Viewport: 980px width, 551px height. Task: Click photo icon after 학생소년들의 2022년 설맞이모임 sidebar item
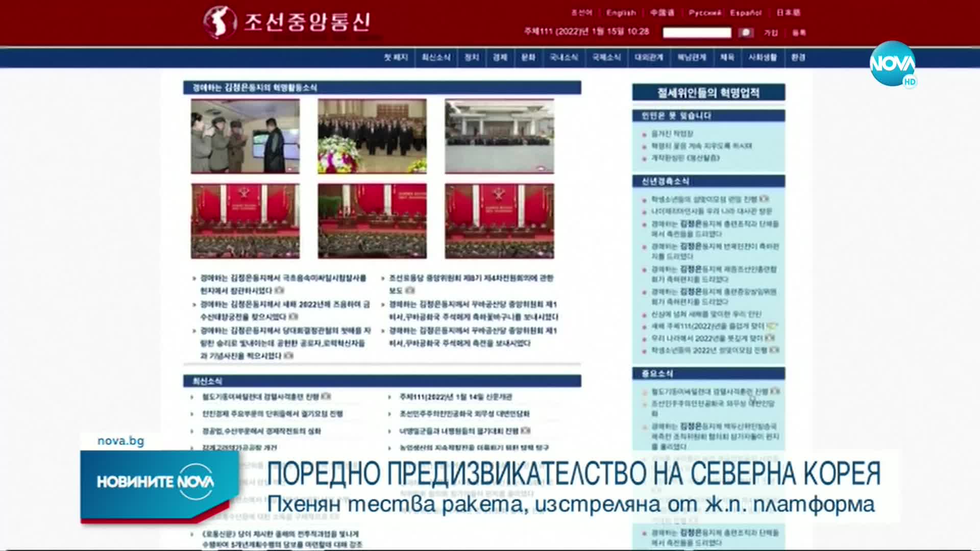[774, 350]
